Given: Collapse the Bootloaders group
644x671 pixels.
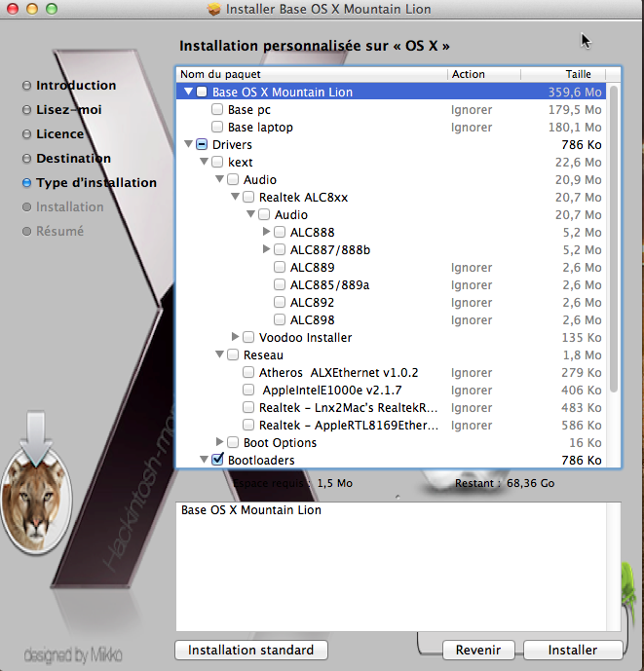Looking at the screenshot, I should tap(205, 460).
